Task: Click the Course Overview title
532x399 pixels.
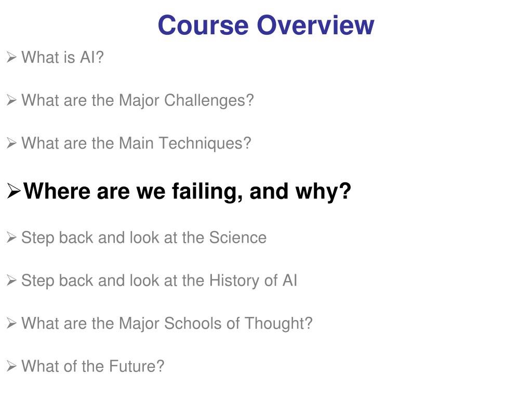Action: (x=265, y=25)
